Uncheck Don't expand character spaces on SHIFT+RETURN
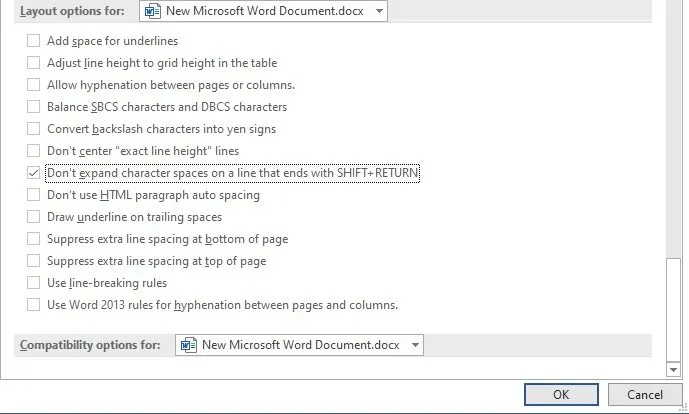Image resolution: width=689 pixels, height=414 pixels. (34, 173)
